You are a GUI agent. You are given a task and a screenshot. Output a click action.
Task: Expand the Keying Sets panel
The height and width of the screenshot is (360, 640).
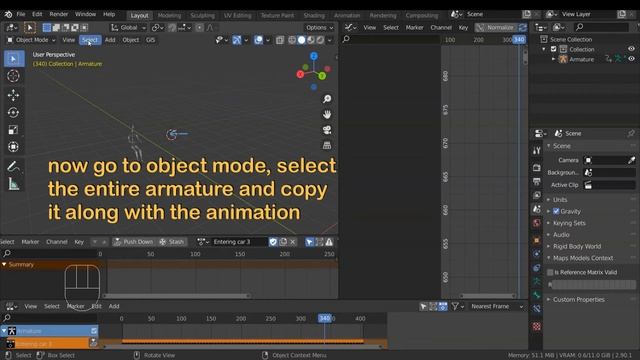click(x=569, y=223)
